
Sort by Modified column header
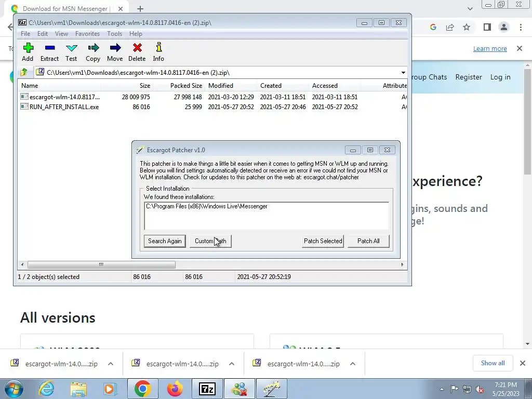coord(231,86)
